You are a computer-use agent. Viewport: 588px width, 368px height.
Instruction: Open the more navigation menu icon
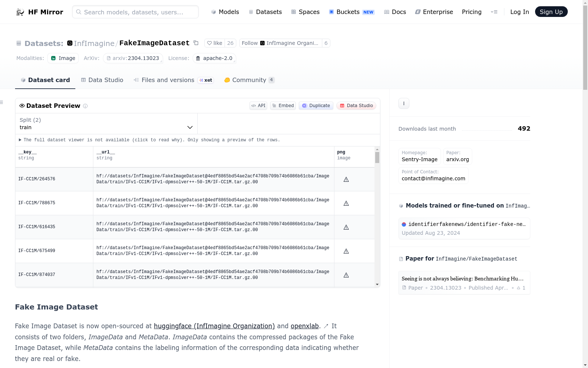point(494,12)
